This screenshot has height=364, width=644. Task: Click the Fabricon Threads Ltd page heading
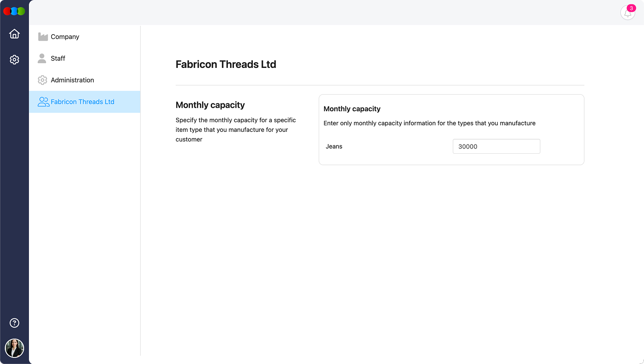[226, 64]
